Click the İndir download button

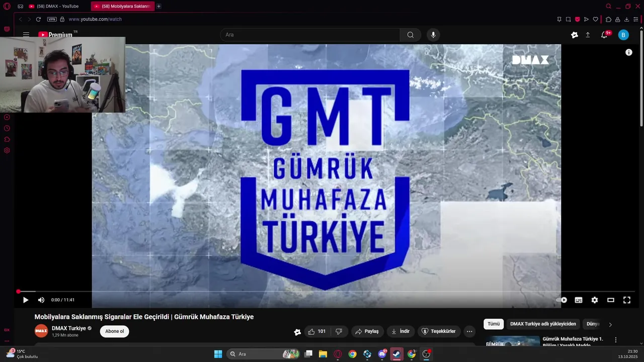(x=400, y=331)
